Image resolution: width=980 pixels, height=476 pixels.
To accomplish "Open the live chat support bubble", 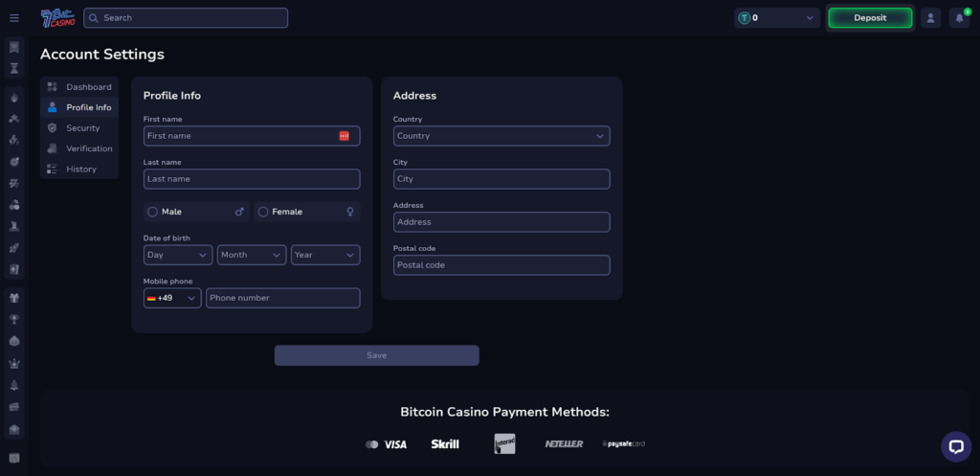I will 955,445.
